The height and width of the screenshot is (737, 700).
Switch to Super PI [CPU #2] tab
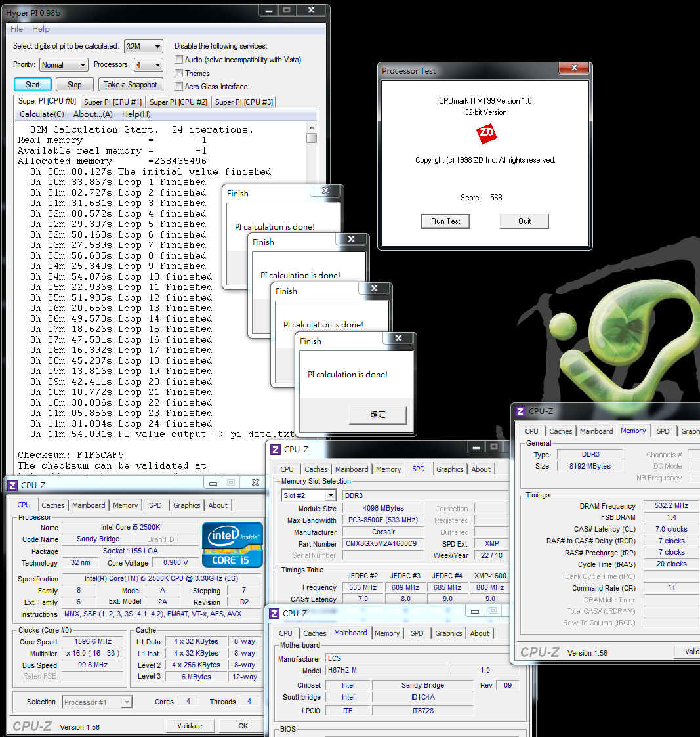(178, 102)
